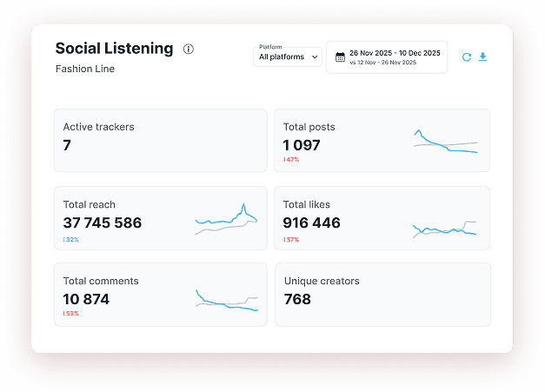Image resolution: width=545 pixels, height=392 pixels.
Task: Click the Total likes sparkline graph
Action: click(x=445, y=229)
